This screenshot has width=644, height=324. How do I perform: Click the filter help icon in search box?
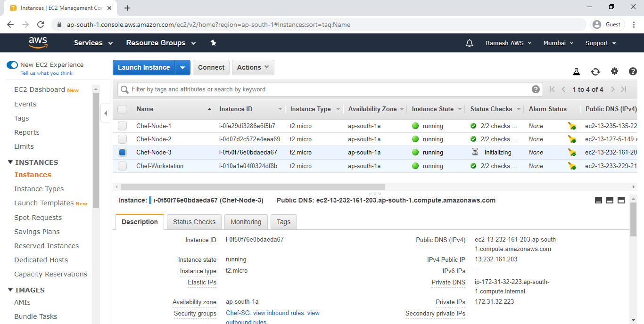coord(536,89)
